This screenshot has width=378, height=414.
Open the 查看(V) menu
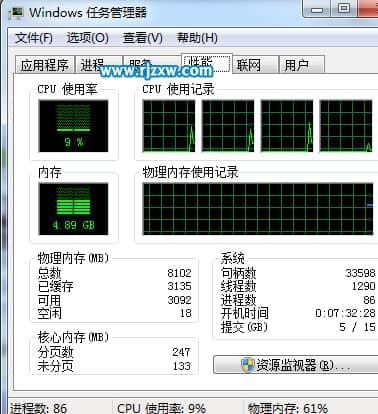[x=143, y=38]
